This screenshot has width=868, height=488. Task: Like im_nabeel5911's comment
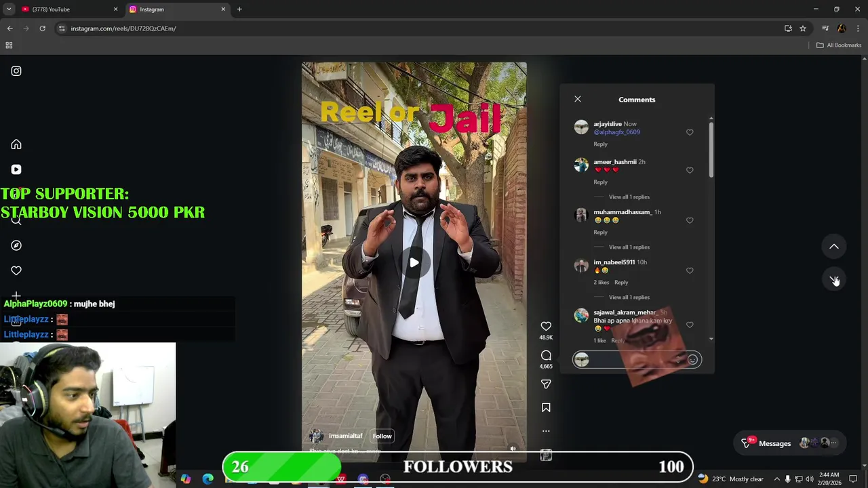click(690, 270)
